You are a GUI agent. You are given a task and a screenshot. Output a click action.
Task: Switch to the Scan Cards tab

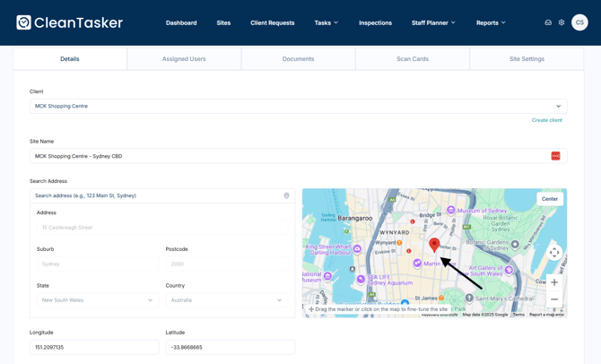(x=413, y=59)
